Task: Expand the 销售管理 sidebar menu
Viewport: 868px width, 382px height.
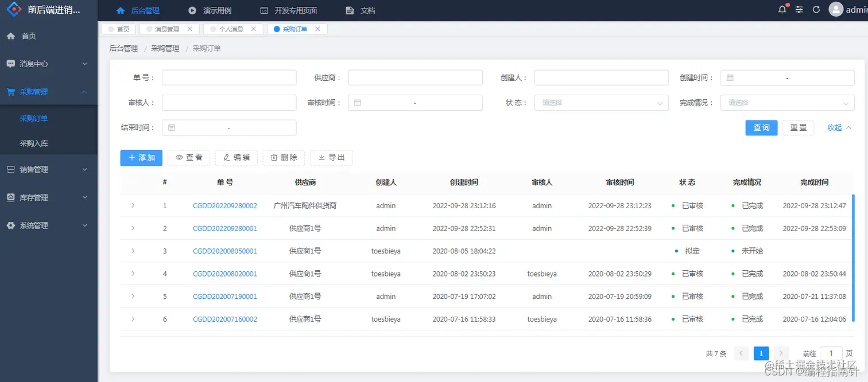Action: point(49,169)
